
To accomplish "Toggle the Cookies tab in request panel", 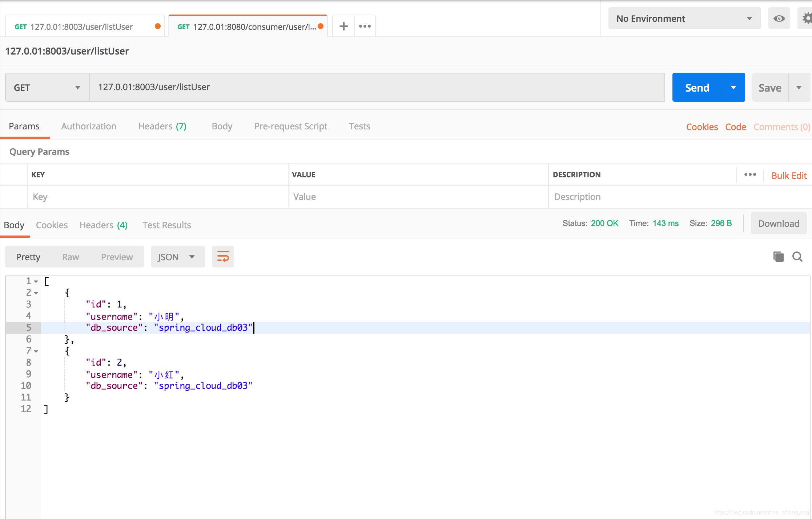I will point(701,126).
